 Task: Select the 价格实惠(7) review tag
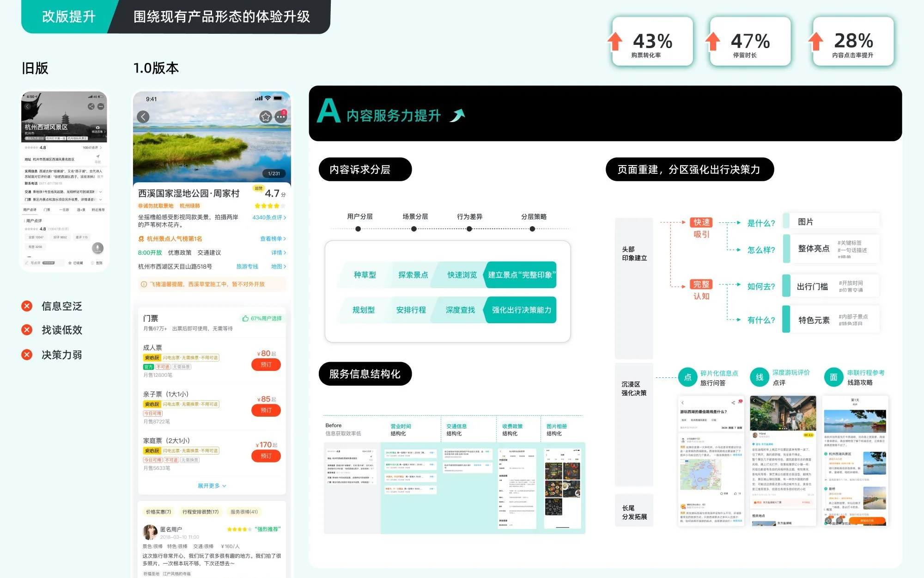pyautogui.click(x=158, y=512)
